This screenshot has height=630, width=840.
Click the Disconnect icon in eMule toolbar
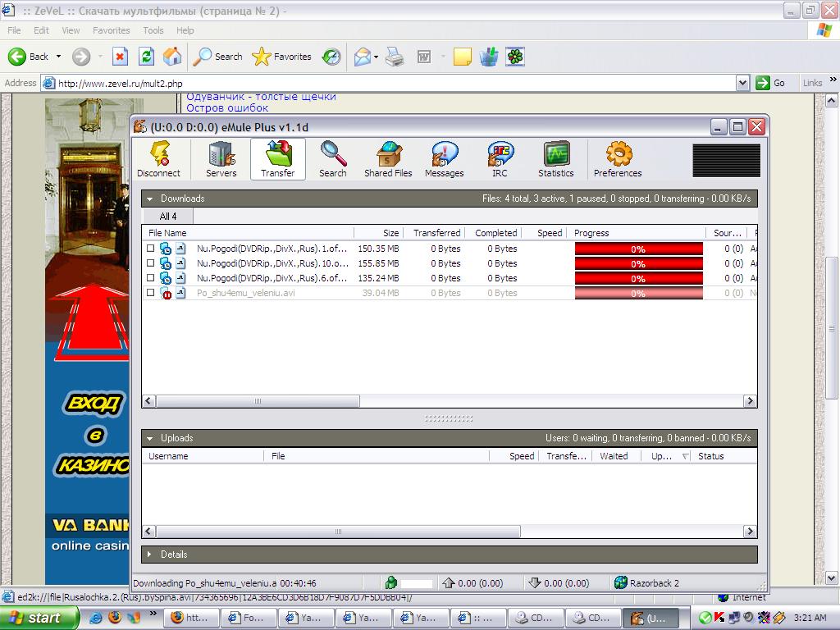158,159
